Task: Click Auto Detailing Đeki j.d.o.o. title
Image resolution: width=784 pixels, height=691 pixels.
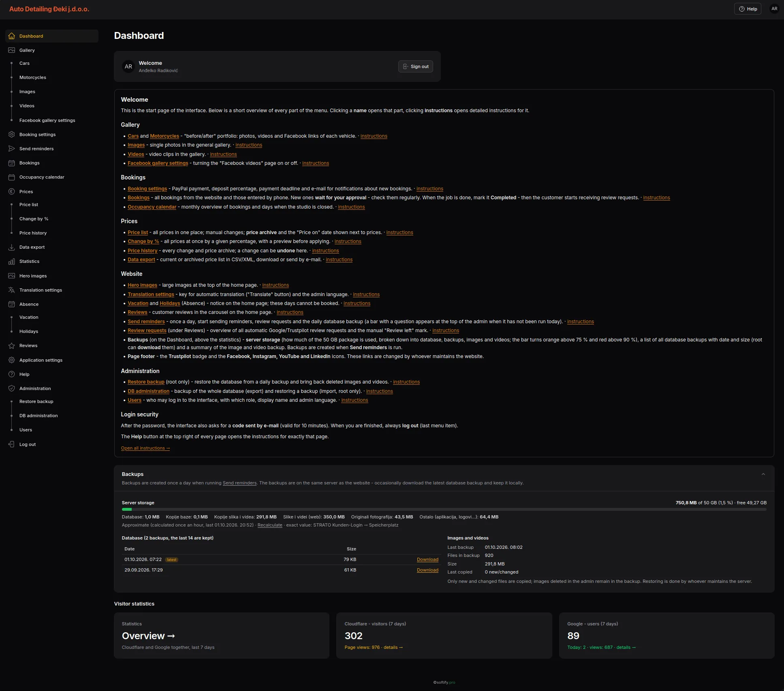Action: tap(49, 9)
